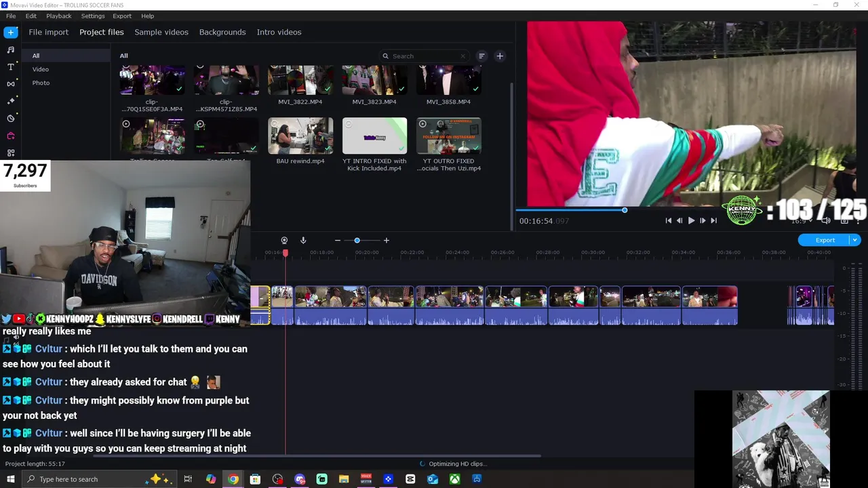Click the record video webcam icon
The image size is (868, 488).
pos(284,240)
